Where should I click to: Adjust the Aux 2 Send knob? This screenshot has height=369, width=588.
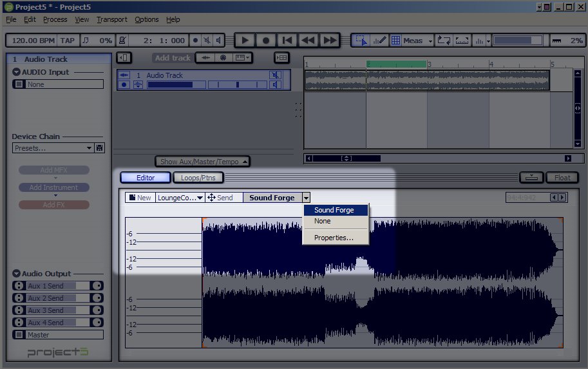tap(97, 298)
